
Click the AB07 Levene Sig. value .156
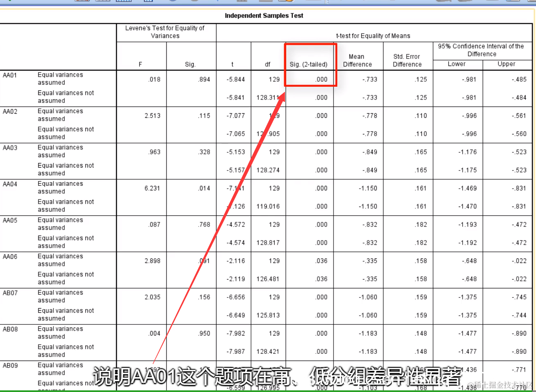point(204,297)
